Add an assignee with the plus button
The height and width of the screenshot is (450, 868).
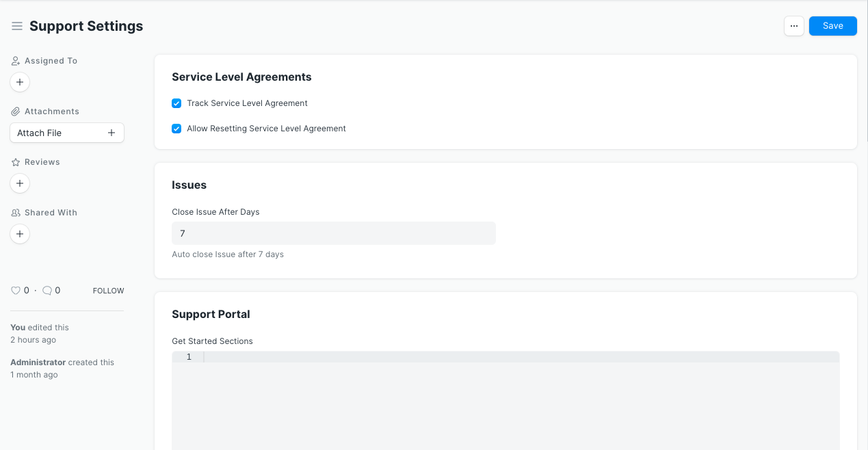(20, 82)
